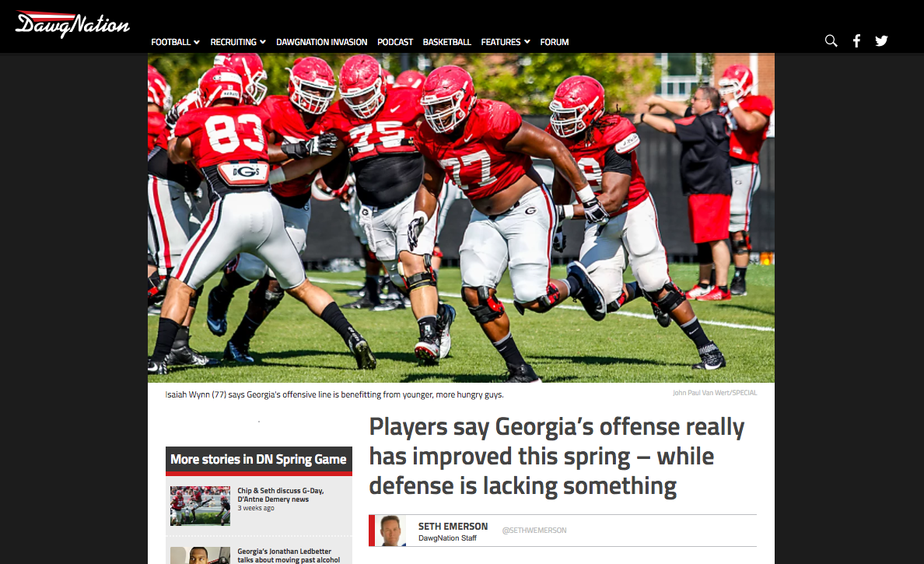
Task: Open @SETHWEMERSON Twitter handle
Action: tap(534, 531)
